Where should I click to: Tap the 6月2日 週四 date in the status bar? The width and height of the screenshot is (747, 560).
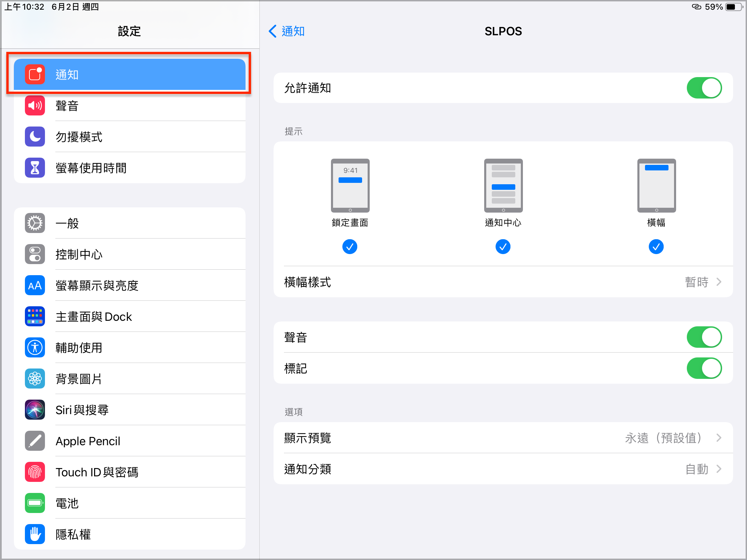click(75, 7)
